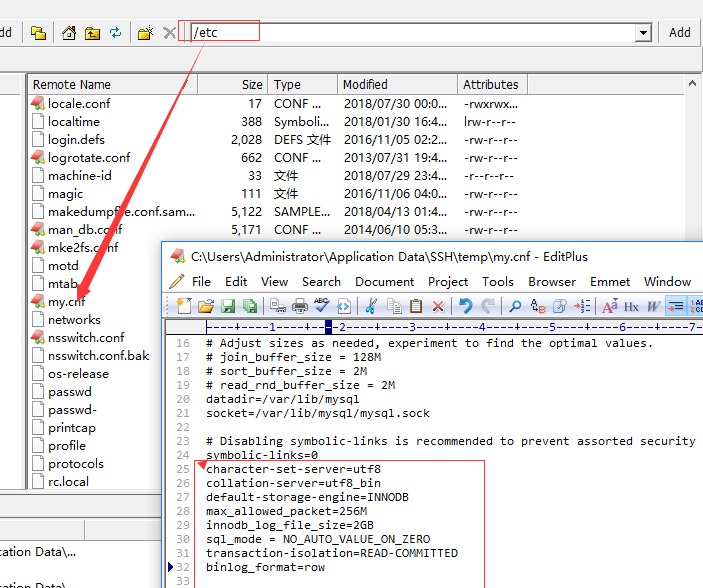Sort remote files by Type column
703x588 pixels.
pyautogui.click(x=303, y=84)
